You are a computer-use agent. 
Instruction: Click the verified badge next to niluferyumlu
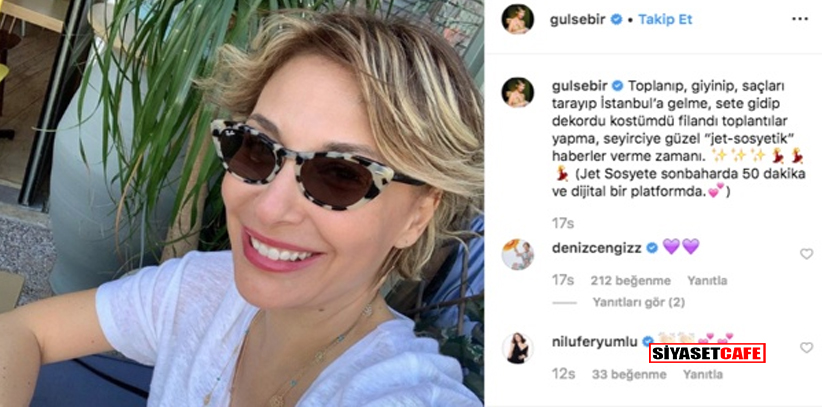648,342
